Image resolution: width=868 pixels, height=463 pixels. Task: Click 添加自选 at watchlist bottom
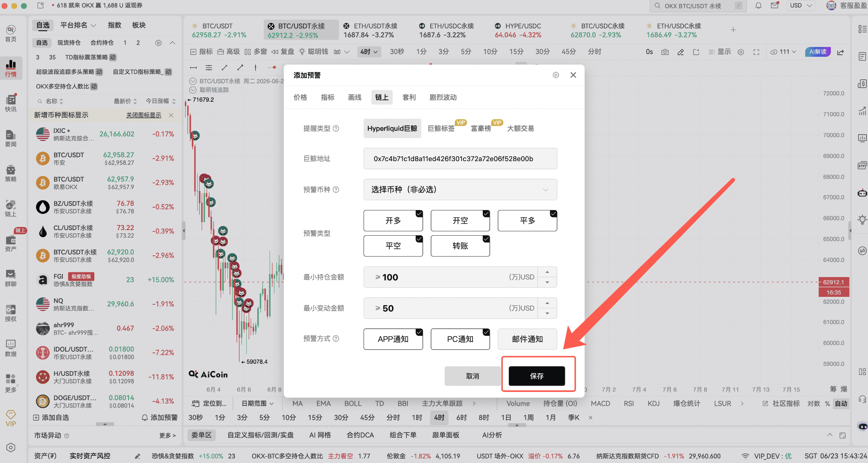tap(51, 418)
